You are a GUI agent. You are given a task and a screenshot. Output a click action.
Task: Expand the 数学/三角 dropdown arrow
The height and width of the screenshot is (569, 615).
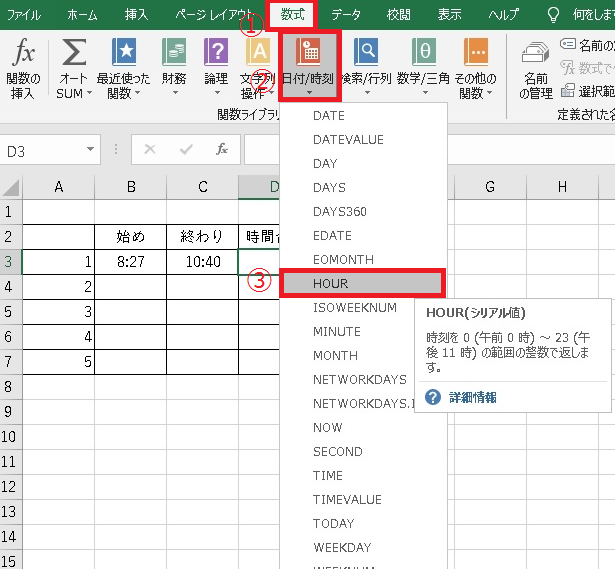pos(425,93)
